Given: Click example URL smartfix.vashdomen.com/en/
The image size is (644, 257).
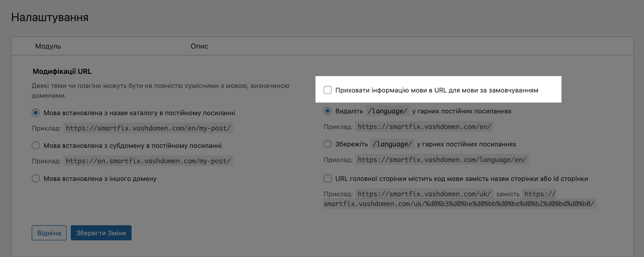Looking at the screenshot, I should 424,126.
